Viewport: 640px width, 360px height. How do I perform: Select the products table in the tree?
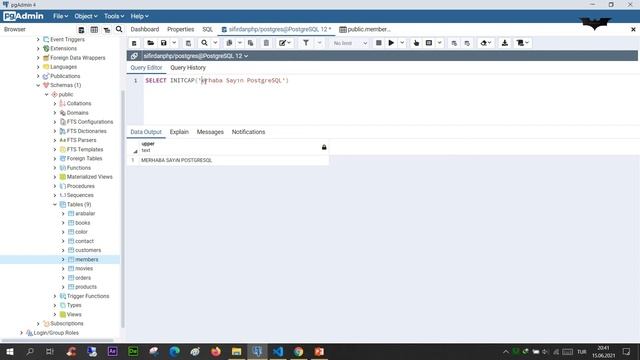tap(86, 287)
